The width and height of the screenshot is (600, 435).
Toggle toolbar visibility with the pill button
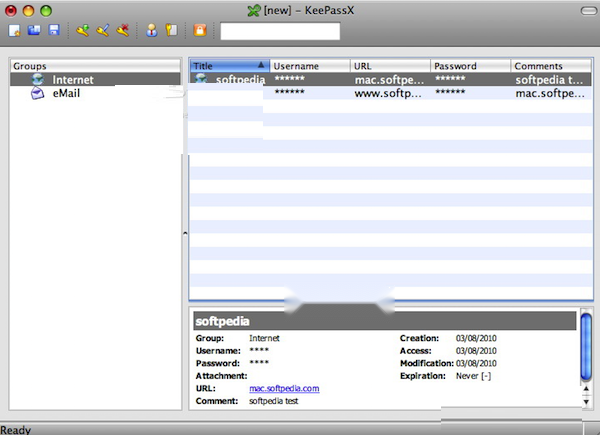coord(589,11)
